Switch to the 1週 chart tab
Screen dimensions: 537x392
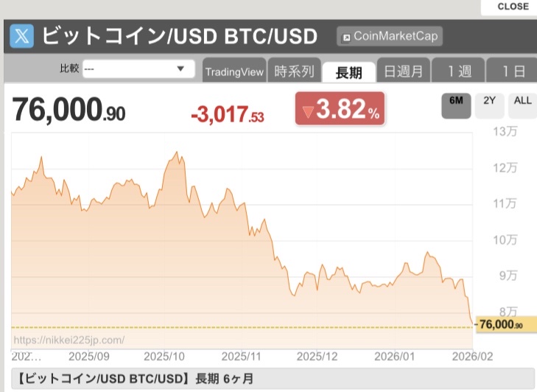[x=458, y=71]
